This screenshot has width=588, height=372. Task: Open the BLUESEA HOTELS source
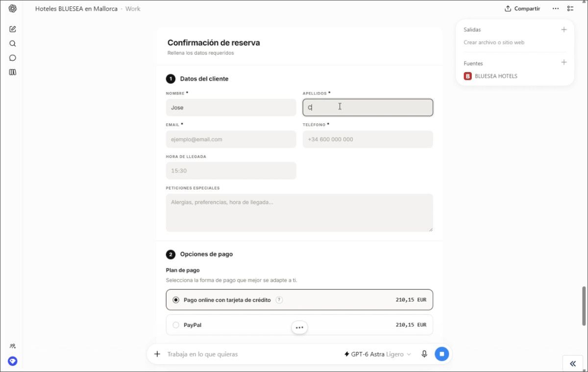point(490,76)
